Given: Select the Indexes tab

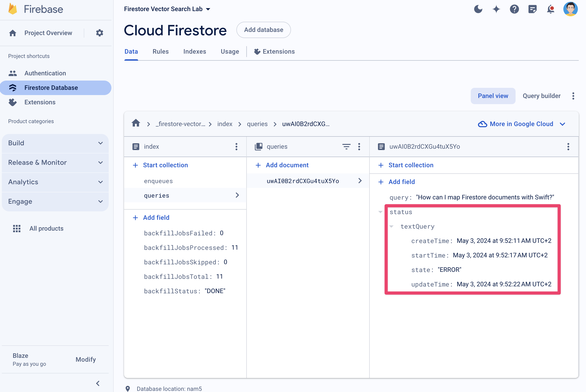Looking at the screenshot, I should (195, 52).
